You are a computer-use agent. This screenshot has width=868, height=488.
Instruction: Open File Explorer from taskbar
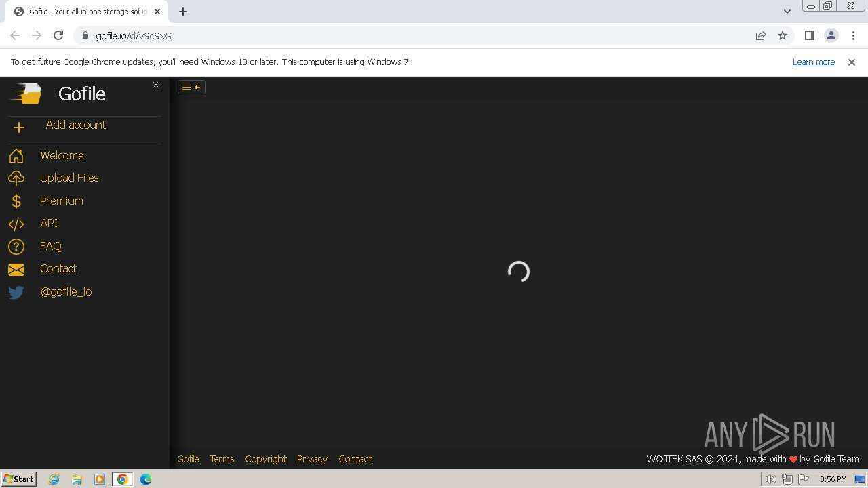pyautogui.click(x=77, y=479)
